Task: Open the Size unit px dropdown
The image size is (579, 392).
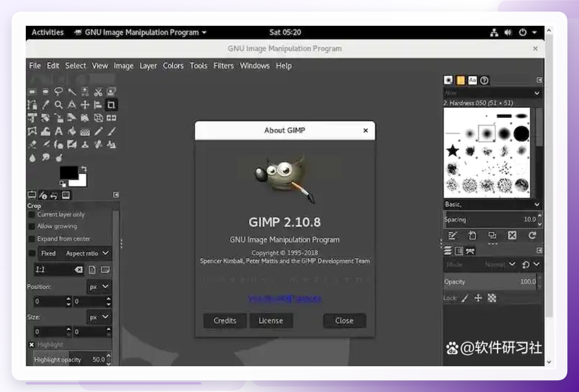Action: [98, 317]
